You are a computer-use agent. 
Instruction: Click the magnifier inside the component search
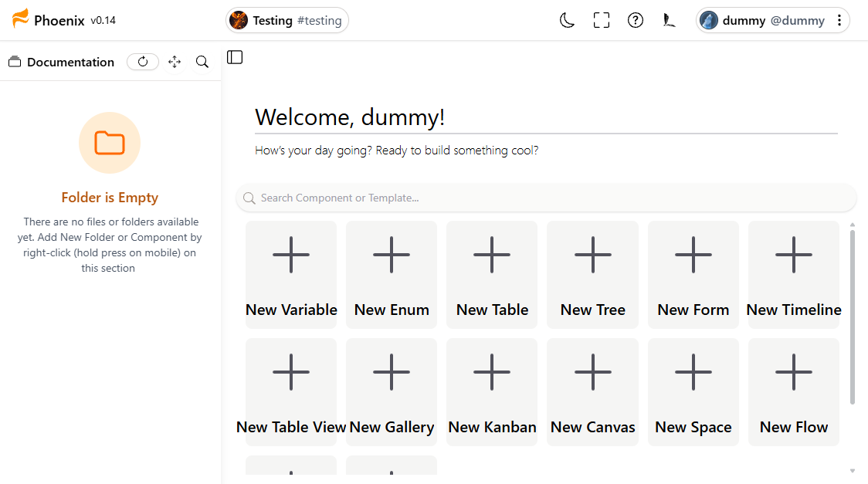pyautogui.click(x=249, y=198)
